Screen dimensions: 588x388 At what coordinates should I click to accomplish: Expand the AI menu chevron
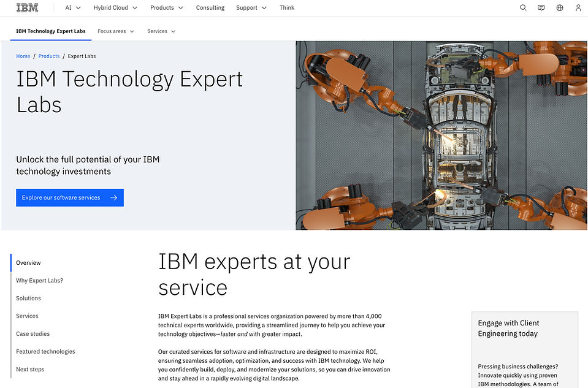(78, 8)
